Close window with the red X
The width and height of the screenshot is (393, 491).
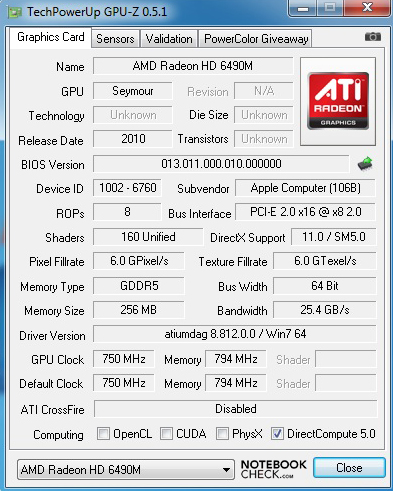[x=367, y=7]
